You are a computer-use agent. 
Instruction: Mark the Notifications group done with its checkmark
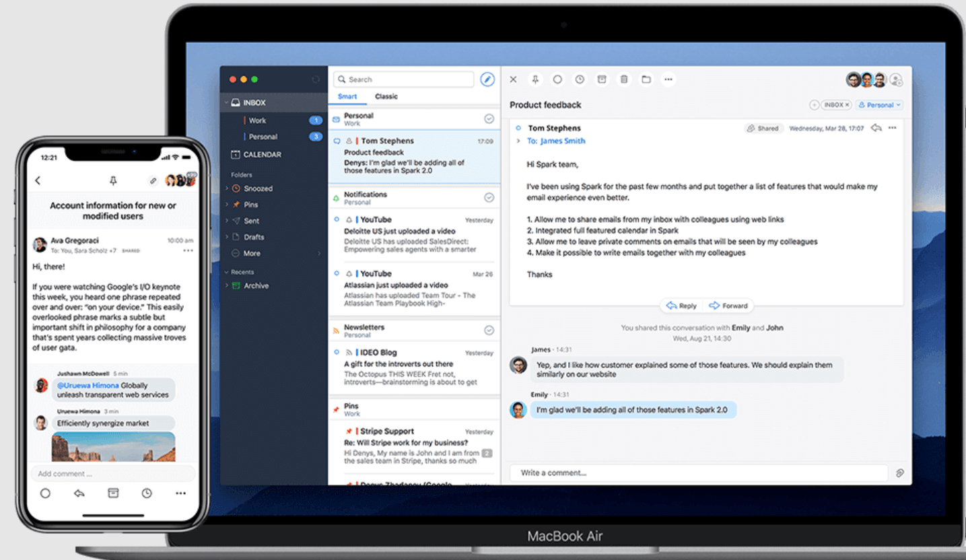(489, 198)
